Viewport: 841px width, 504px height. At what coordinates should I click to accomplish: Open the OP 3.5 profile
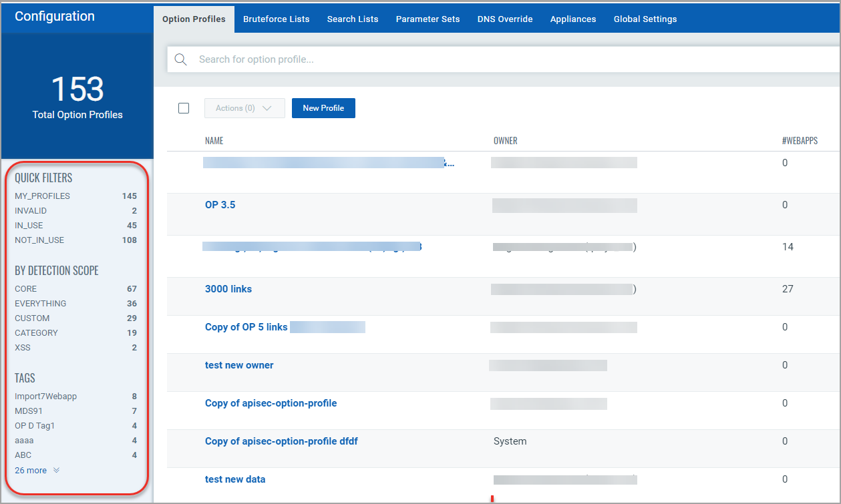[220, 205]
